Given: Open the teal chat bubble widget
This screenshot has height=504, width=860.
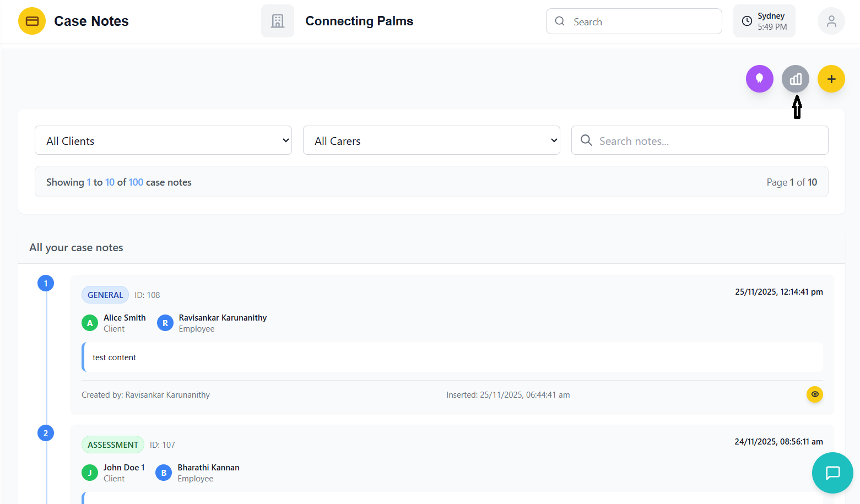Looking at the screenshot, I should [x=832, y=473].
